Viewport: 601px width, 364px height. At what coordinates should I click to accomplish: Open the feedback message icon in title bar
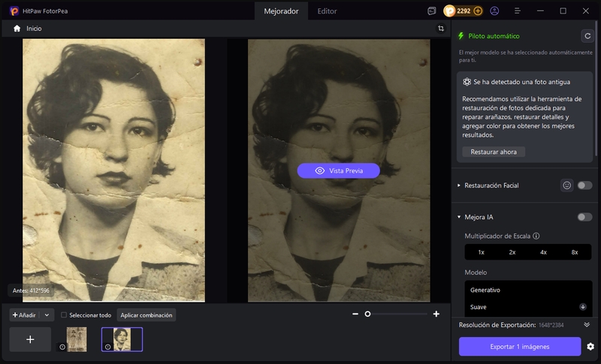click(431, 11)
